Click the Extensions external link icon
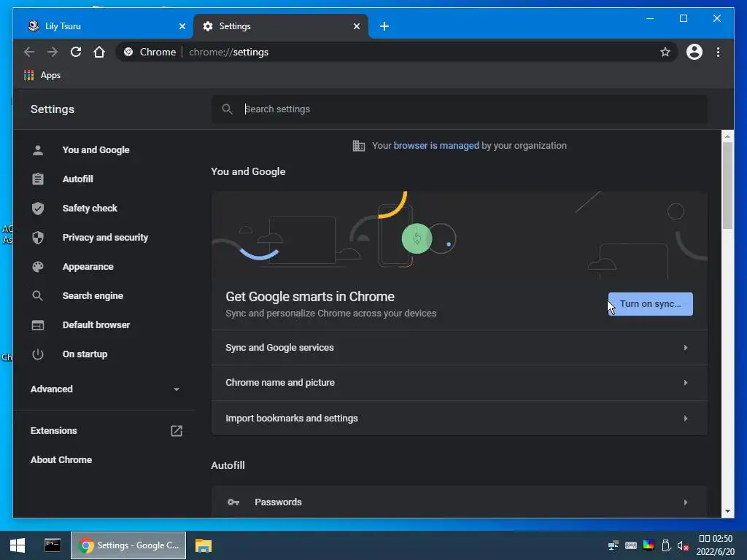The height and width of the screenshot is (560, 747). [177, 430]
